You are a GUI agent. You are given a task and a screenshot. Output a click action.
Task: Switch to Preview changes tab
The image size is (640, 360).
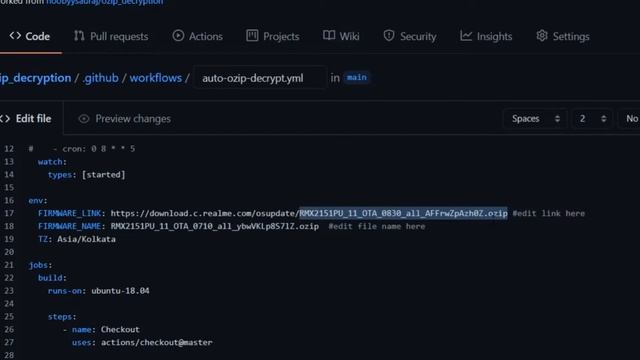click(124, 119)
